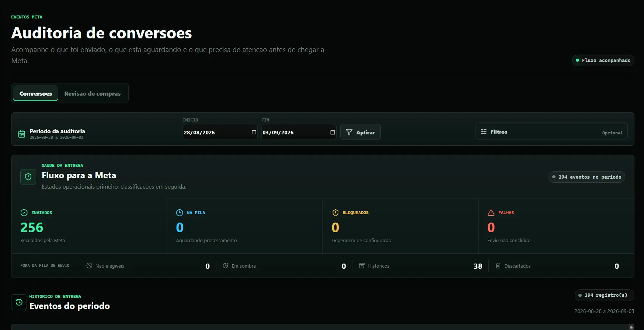This screenshot has width=644, height=330.
Task: Click the Enviados checkmark icon
Action: tap(24, 213)
